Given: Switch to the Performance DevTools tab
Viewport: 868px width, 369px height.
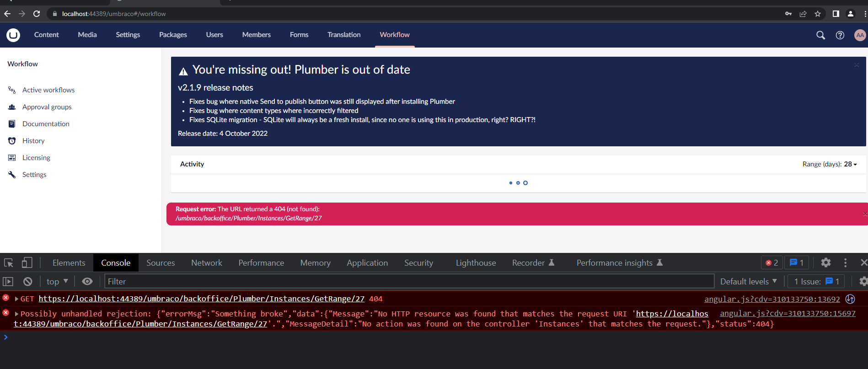Looking at the screenshot, I should (x=261, y=263).
